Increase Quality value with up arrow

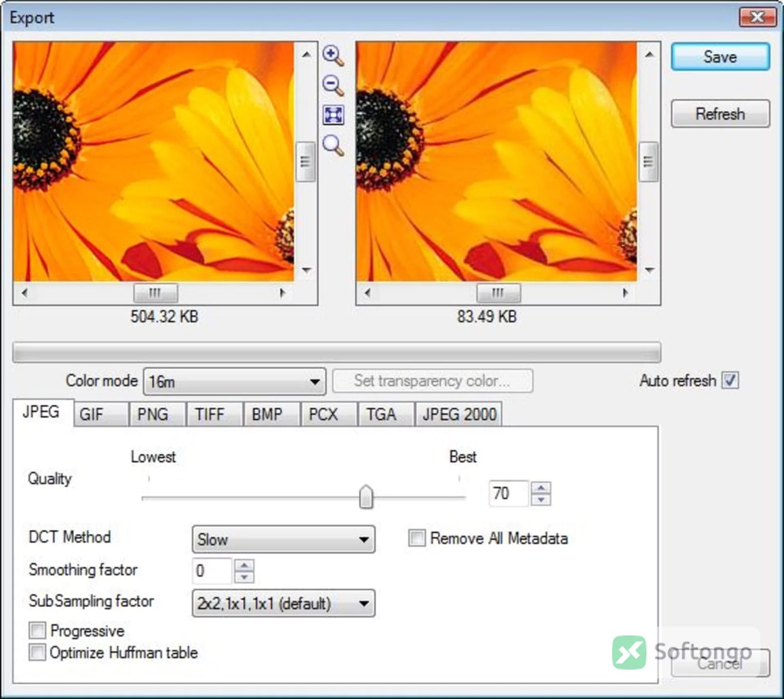tap(541, 487)
